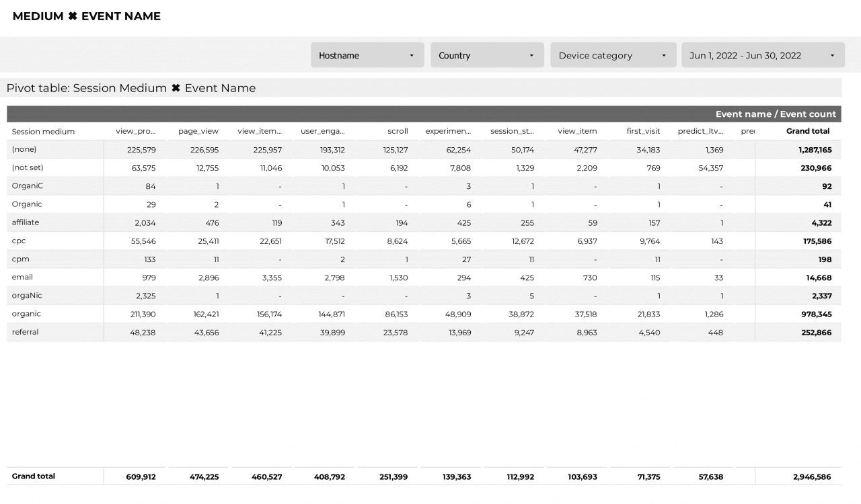This screenshot has height=504, width=861.
Task: Click the calendar dropdown arrow on the date filter
Action: [x=832, y=55]
